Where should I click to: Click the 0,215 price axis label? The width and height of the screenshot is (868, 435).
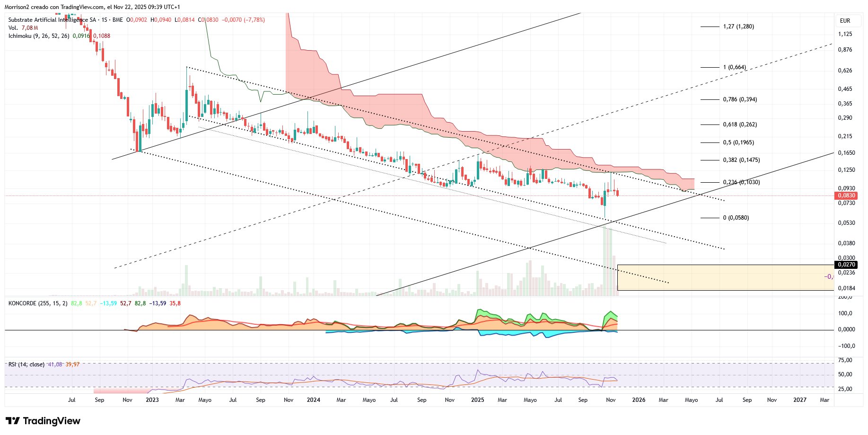coord(845,136)
